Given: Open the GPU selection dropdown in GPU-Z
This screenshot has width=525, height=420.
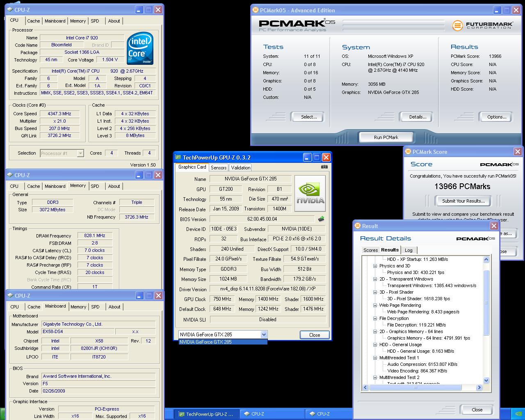Looking at the screenshot, I should (x=264, y=335).
